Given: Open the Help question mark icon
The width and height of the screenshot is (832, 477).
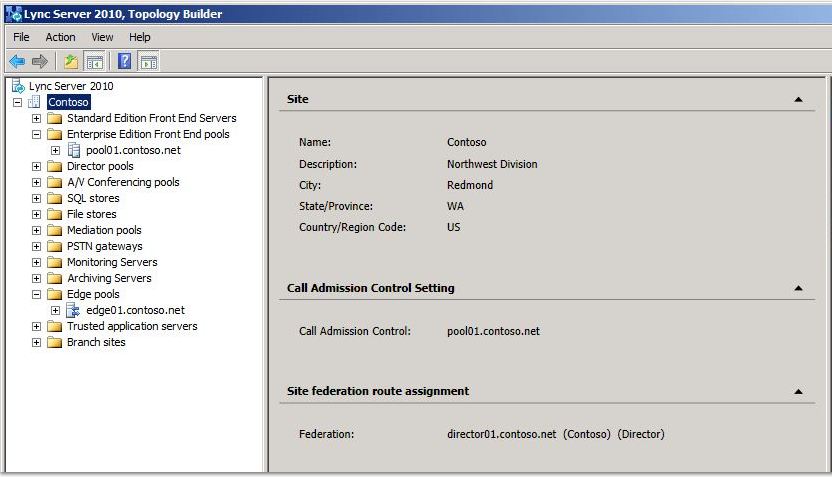Looking at the screenshot, I should [x=124, y=62].
